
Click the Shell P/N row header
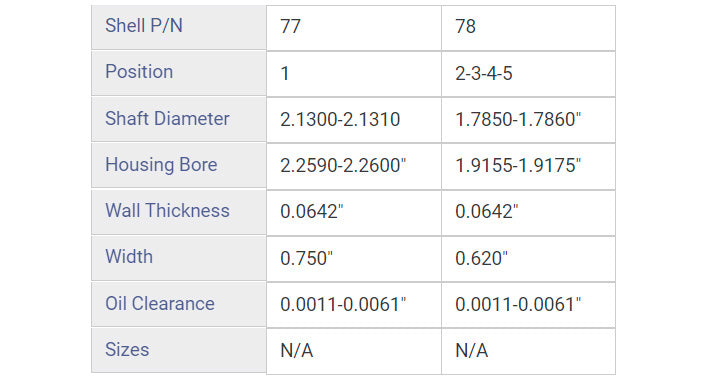coord(179,27)
